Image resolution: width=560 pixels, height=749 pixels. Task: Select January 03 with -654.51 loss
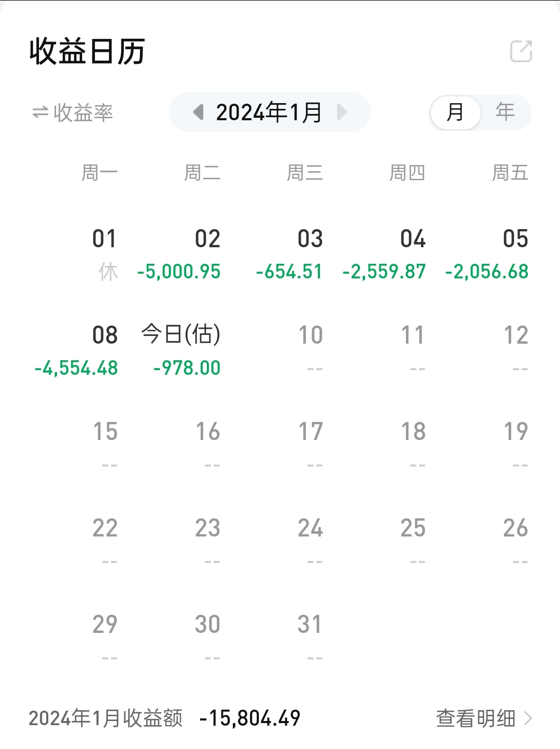pyautogui.click(x=296, y=254)
